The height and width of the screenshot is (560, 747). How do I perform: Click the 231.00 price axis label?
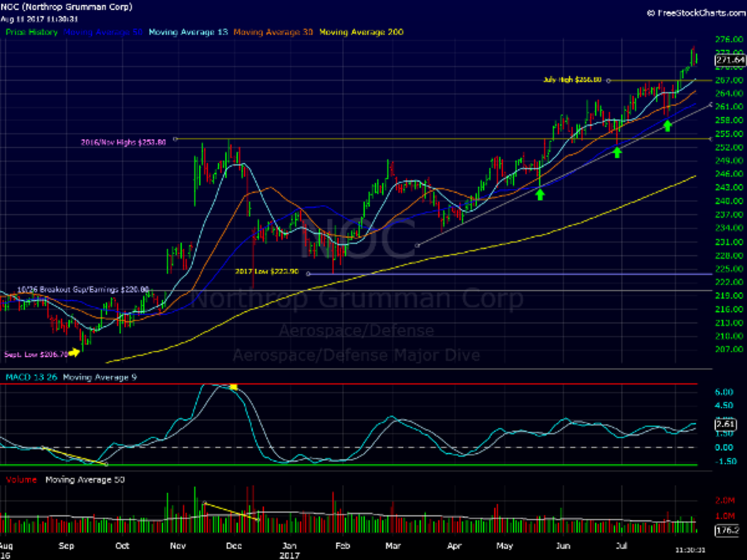tap(730, 241)
